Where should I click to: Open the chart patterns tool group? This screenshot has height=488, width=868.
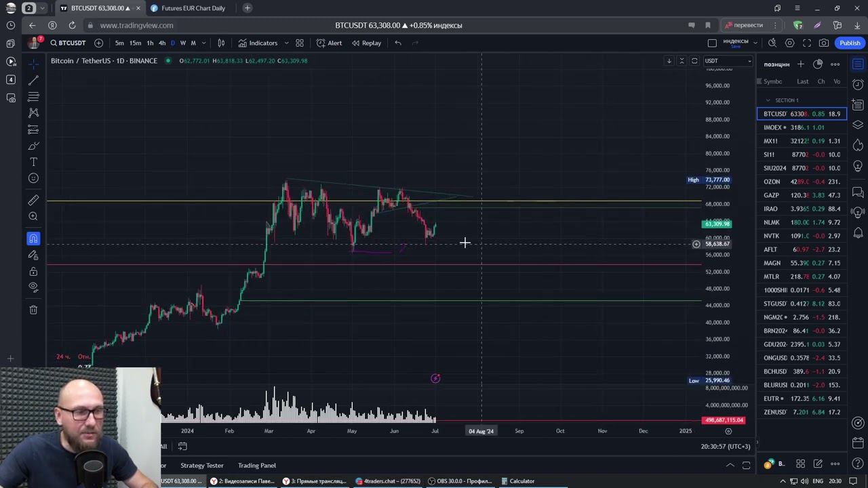pos(33,113)
